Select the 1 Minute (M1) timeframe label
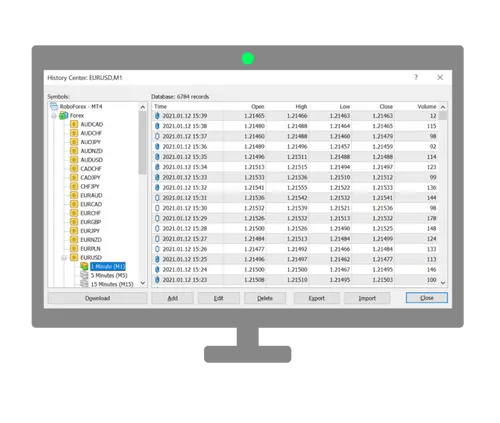This screenshot has width=500, height=423. 108,267
